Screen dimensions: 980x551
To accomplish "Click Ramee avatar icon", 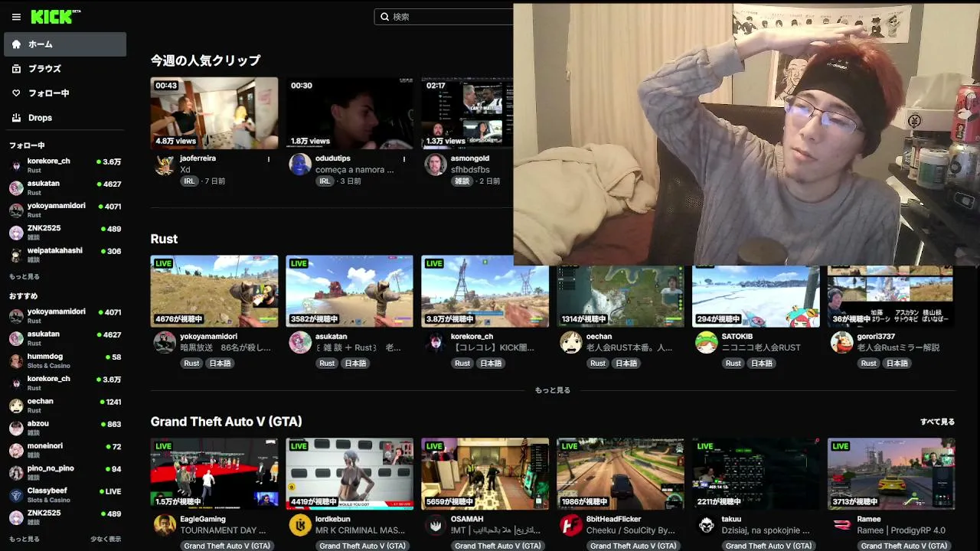I will 841,525.
